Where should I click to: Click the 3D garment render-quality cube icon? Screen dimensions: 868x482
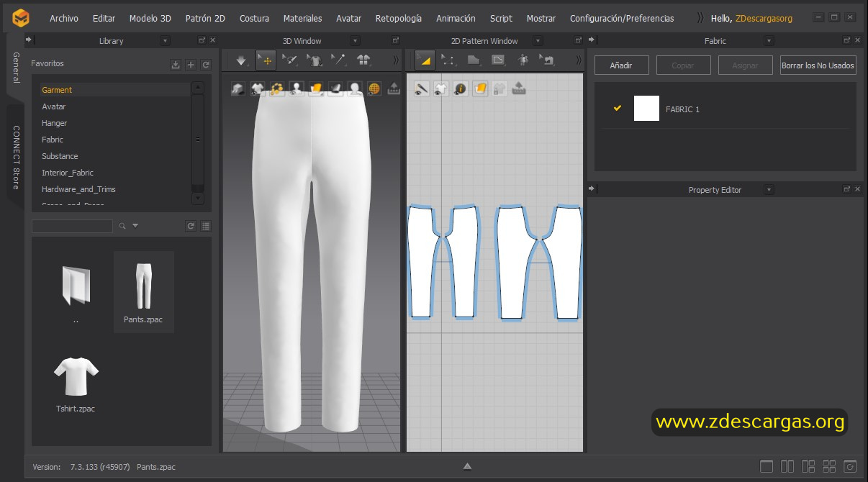tap(238, 89)
